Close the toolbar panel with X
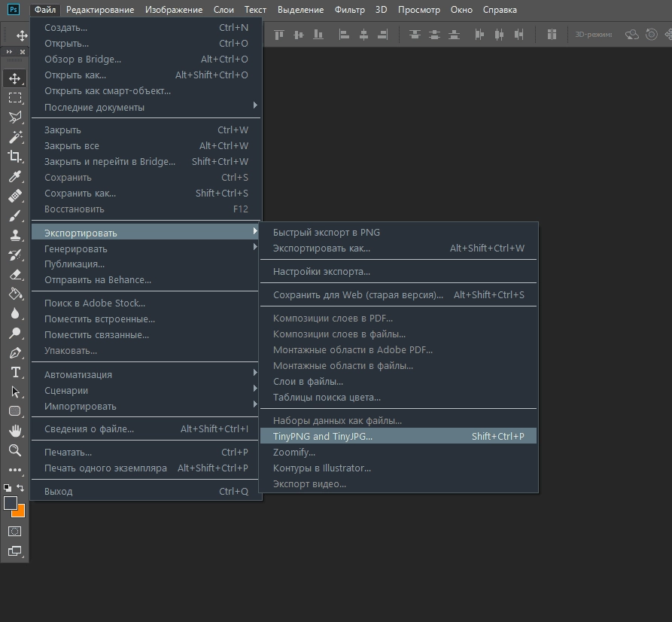Viewport: 672px width, 622px height. 23,51
